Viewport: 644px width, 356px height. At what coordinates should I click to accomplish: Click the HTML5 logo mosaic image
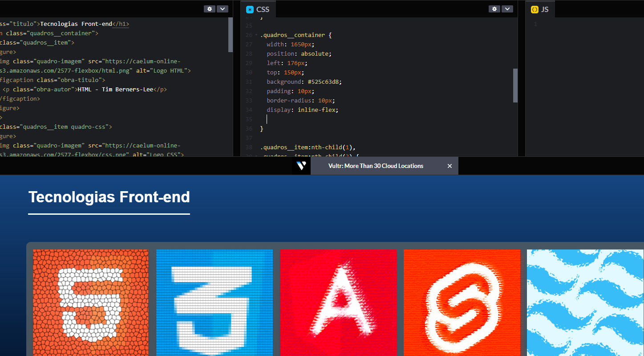[91, 303]
